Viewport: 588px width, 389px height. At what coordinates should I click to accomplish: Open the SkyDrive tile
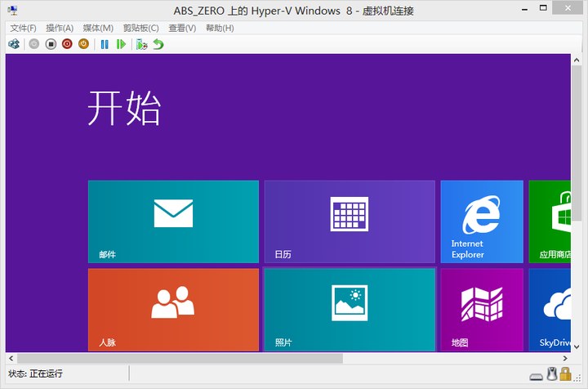point(550,310)
